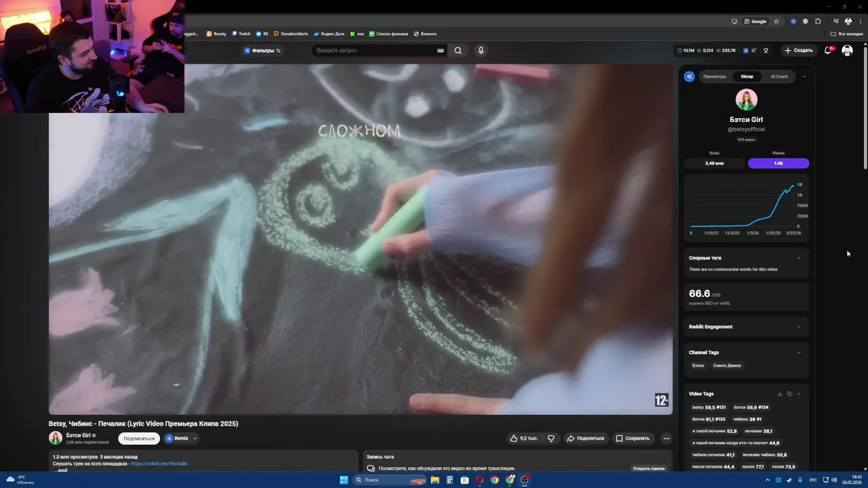Image resolution: width=868 pixels, height=488 pixels.
Task: Copy the video tags
Action: point(789,394)
